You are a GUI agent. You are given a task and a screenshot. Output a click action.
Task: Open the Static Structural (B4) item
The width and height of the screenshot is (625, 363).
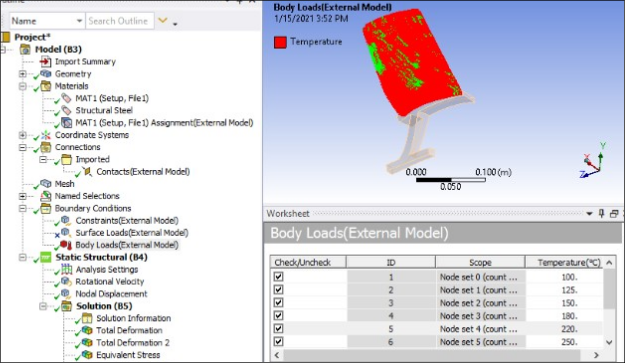(101, 257)
